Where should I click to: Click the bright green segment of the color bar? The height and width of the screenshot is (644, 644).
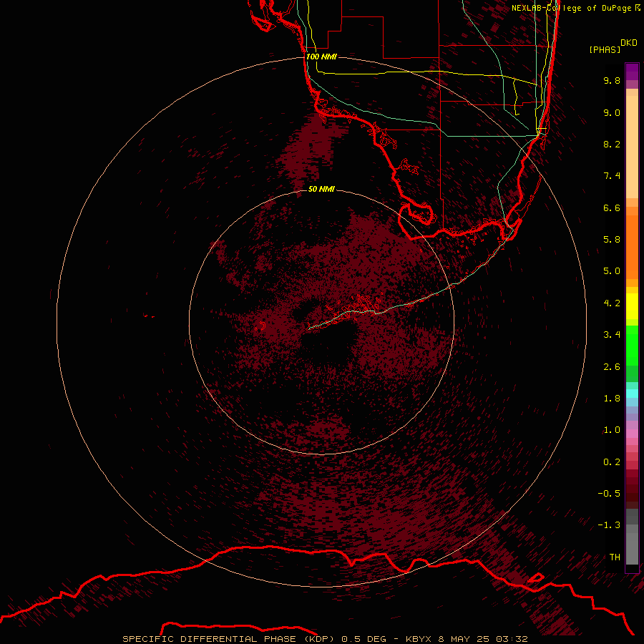pyautogui.click(x=632, y=345)
